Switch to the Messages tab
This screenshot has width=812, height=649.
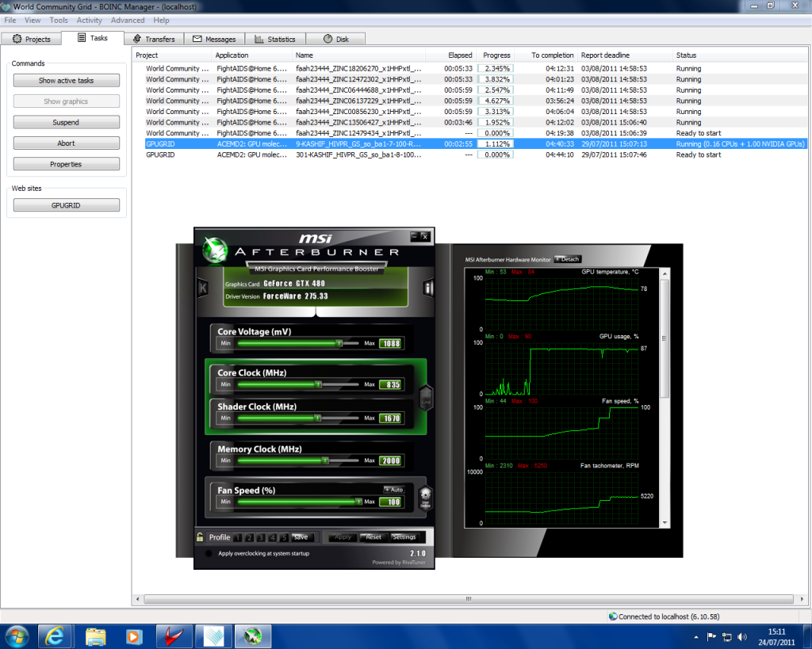[214, 39]
